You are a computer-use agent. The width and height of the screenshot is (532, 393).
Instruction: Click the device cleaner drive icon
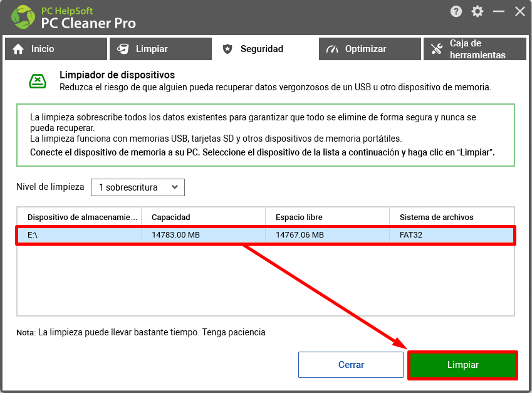38,81
